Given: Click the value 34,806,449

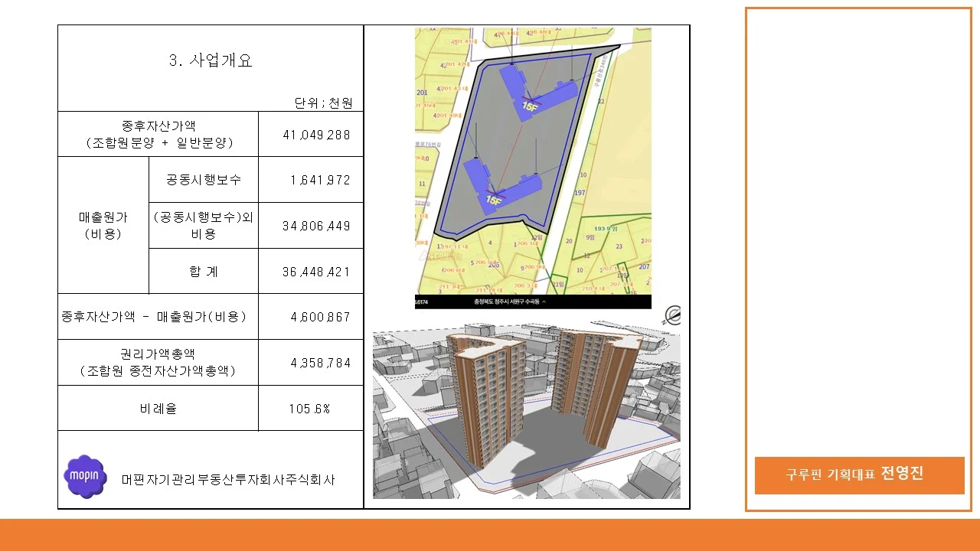Looking at the screenshot, I should click(316, 226).
